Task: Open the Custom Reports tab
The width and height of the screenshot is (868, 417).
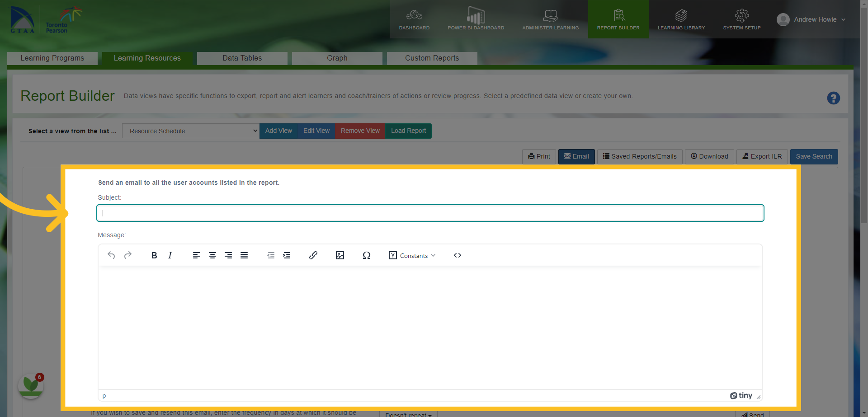Action: [x=432, y=58]
